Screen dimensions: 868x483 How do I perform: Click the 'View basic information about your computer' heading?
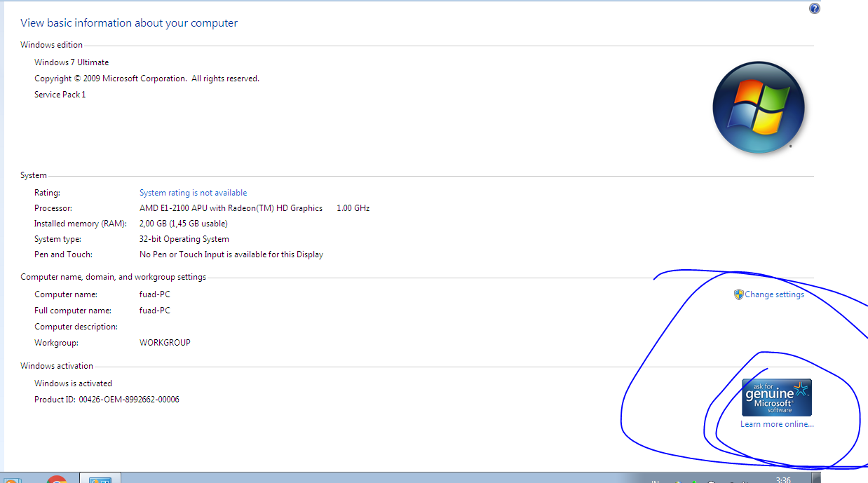(129, 23)
